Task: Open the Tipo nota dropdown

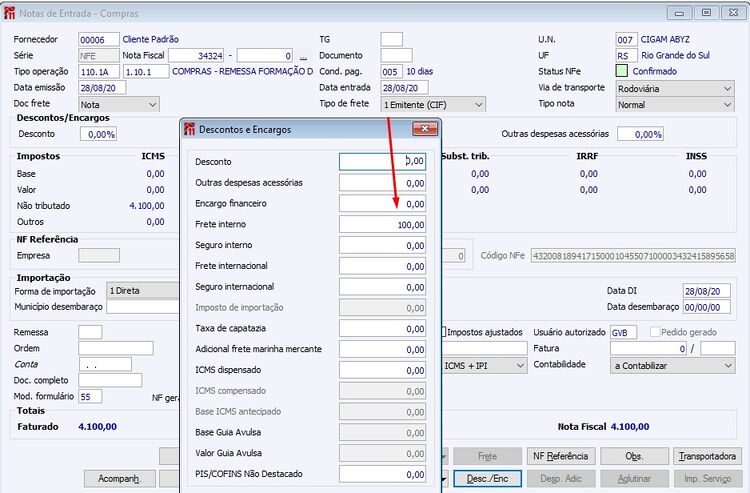Action: [675, 104]
